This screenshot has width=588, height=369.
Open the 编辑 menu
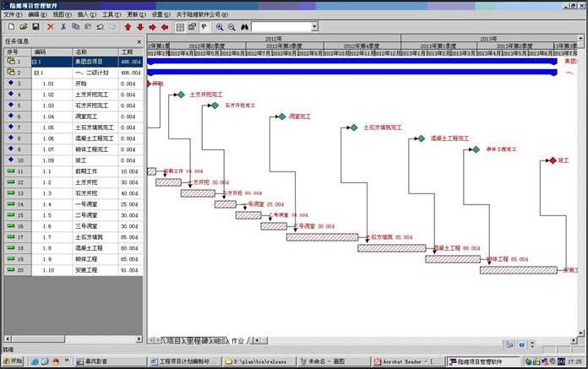click(x=37, y=14)
